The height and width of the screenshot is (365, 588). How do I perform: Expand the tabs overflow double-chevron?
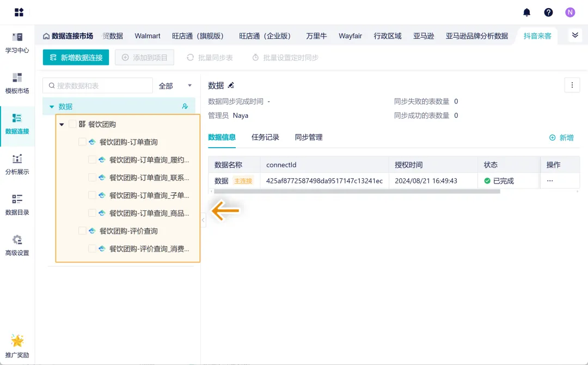coord(575,35)
